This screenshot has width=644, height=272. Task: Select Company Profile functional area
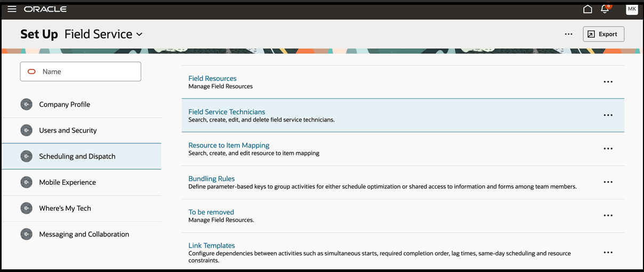pyautogui.click(x=81, y=104)
